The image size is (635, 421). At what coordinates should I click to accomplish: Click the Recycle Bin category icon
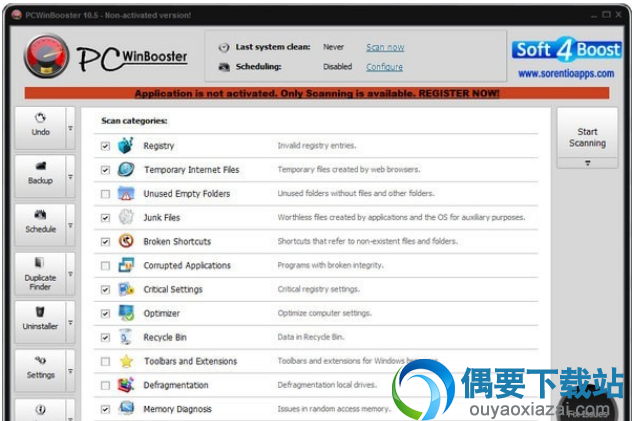(x=126, y=337)
